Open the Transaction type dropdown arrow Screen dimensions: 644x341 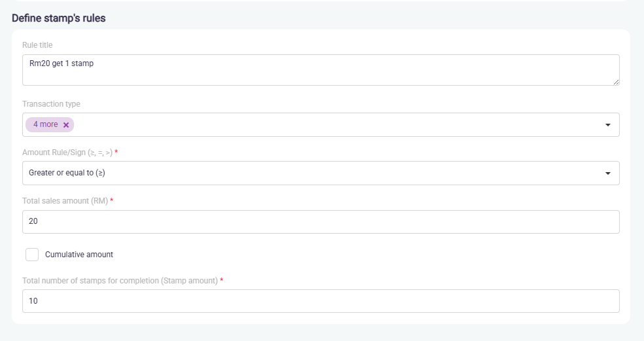coord(607,125)
